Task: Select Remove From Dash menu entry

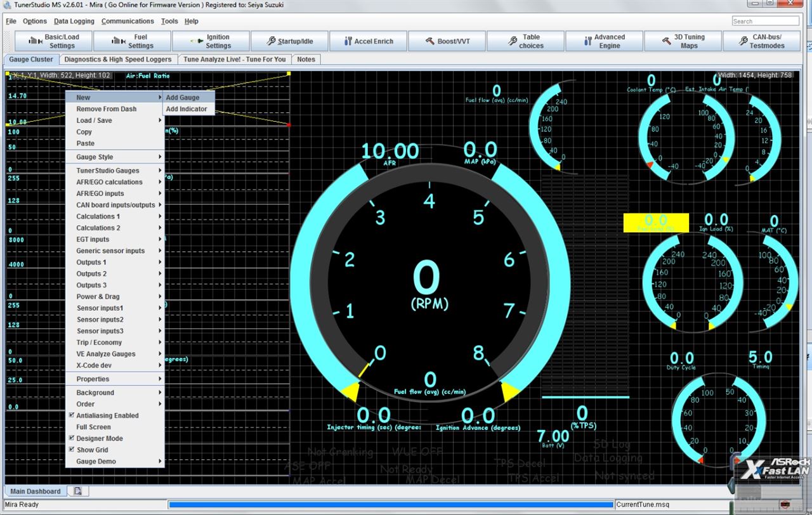Action: tap(115, 109)
